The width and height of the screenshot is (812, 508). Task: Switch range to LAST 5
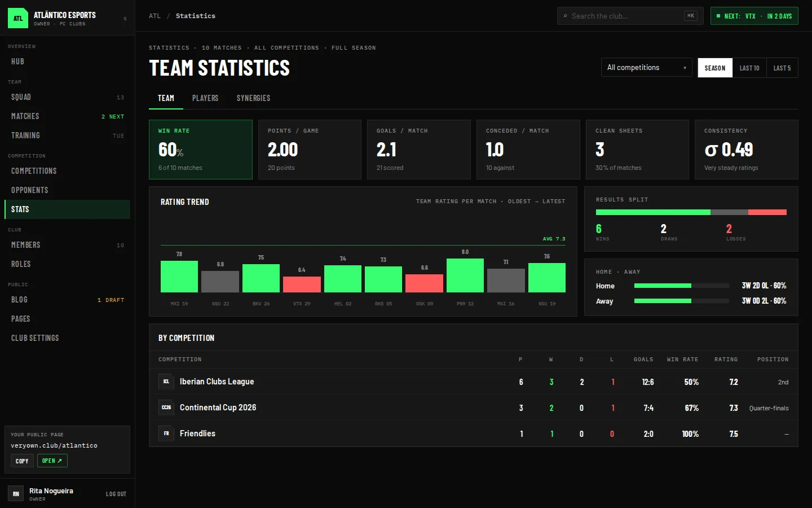(782, 68)
